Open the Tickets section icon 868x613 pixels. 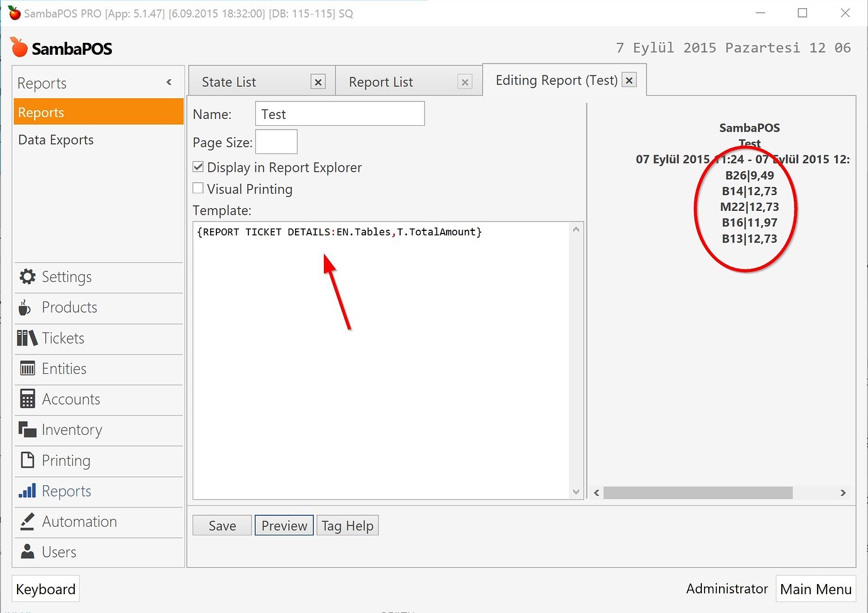point(26,338)
